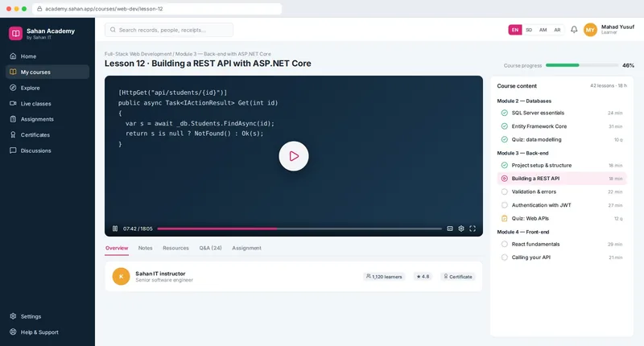Switch to the Overview tab
The height and width of the screenshot is (346, 644).
117,248
